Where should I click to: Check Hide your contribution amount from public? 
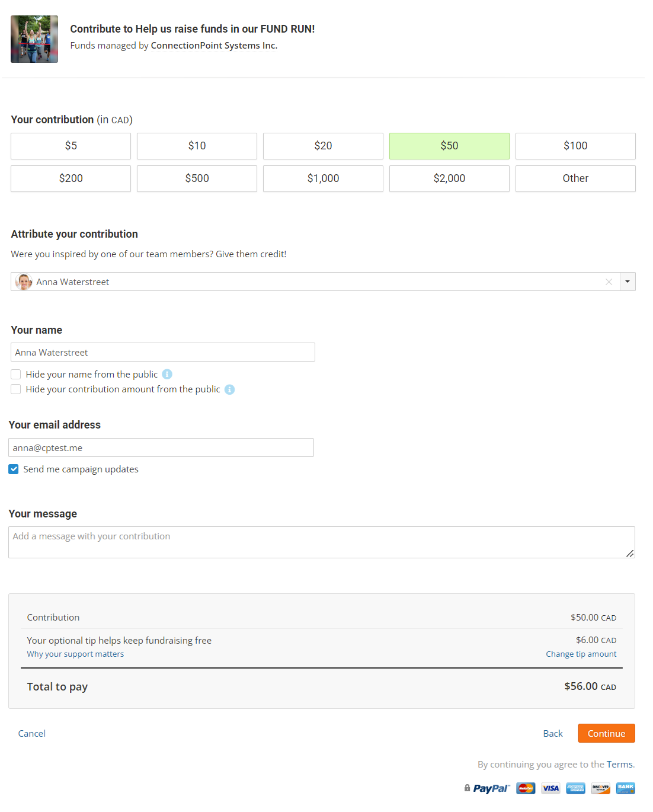click(x=16, y=389)
